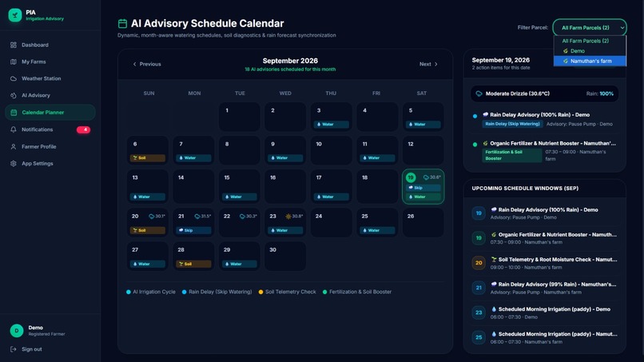644x362 pixels.
Task: Open Rain Delay Advisory (100% Rain) upcoming item
Action: point(545,213)
